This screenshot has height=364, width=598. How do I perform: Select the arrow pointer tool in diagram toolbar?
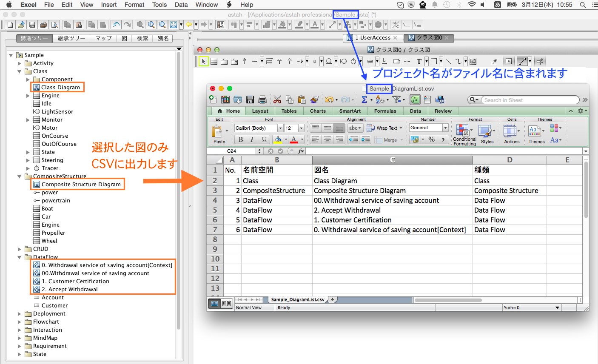tap(203, 61)
